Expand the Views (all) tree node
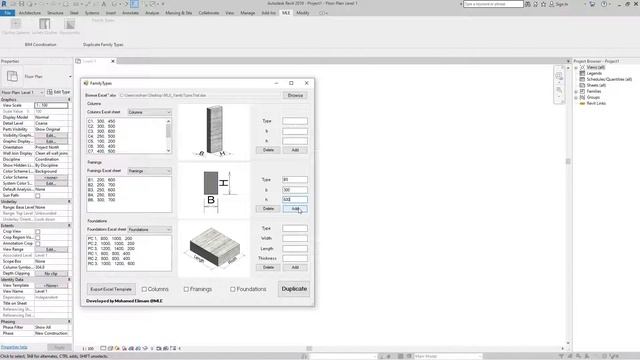 coord(576,67)
